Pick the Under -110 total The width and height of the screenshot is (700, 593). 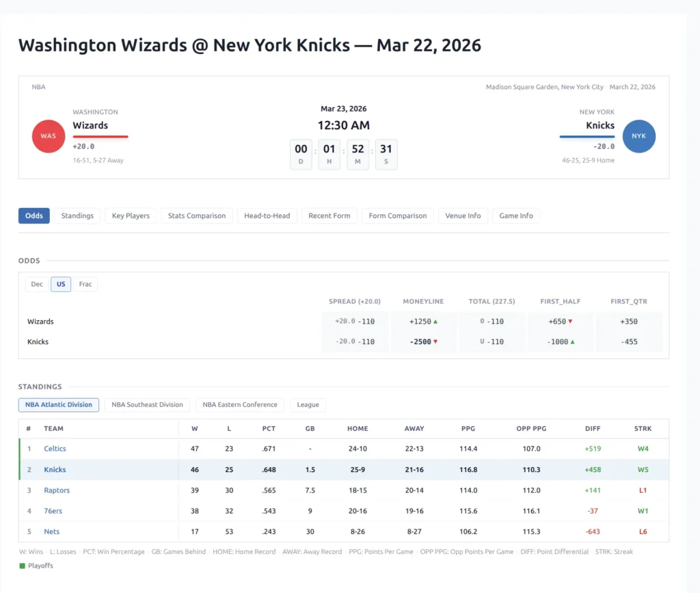tap(492, 341)
